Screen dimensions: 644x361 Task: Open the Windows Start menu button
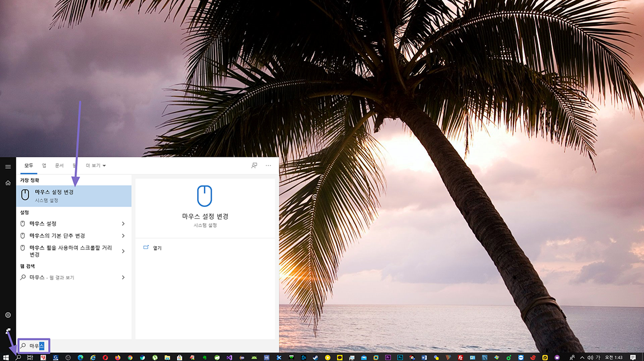click(x=6, y=357)
